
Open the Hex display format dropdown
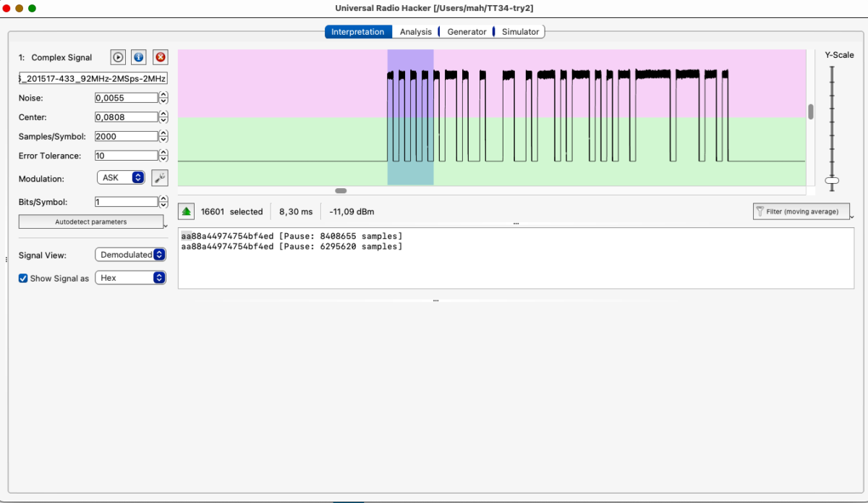tap(130, 277)
